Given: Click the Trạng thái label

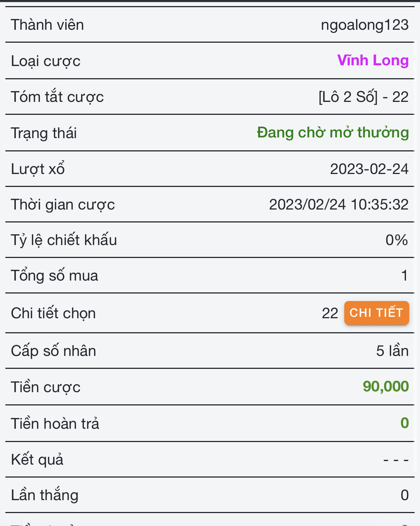Looking at the screenshot, I should click(44, 133).
